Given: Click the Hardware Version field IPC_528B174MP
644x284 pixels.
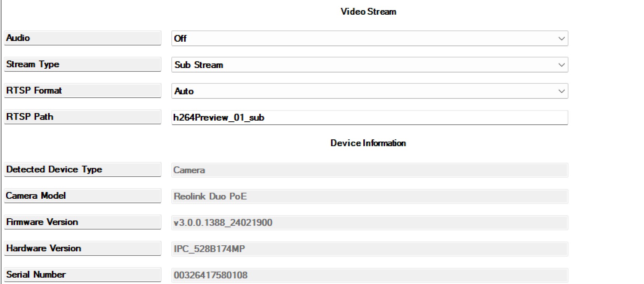Looking at the screenshot, I should (x=369, y=249).
